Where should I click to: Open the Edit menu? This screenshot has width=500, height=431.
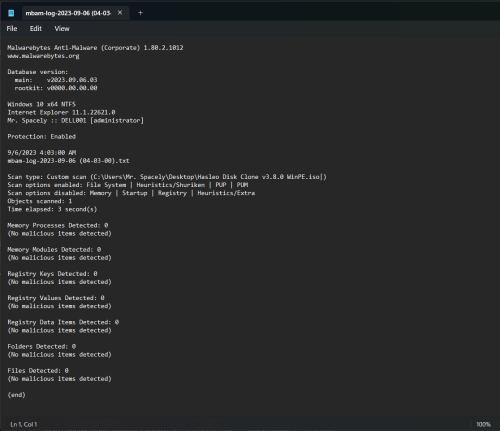coord(36,29)
